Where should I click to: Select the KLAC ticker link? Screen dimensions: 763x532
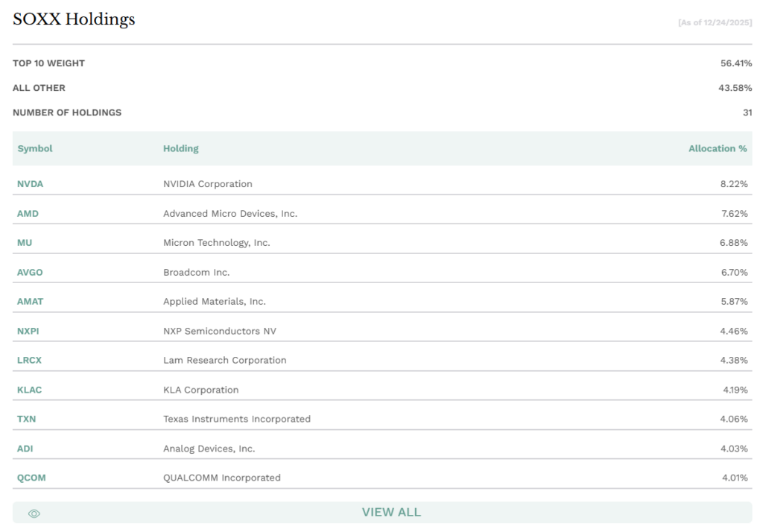tap(30, 389)
